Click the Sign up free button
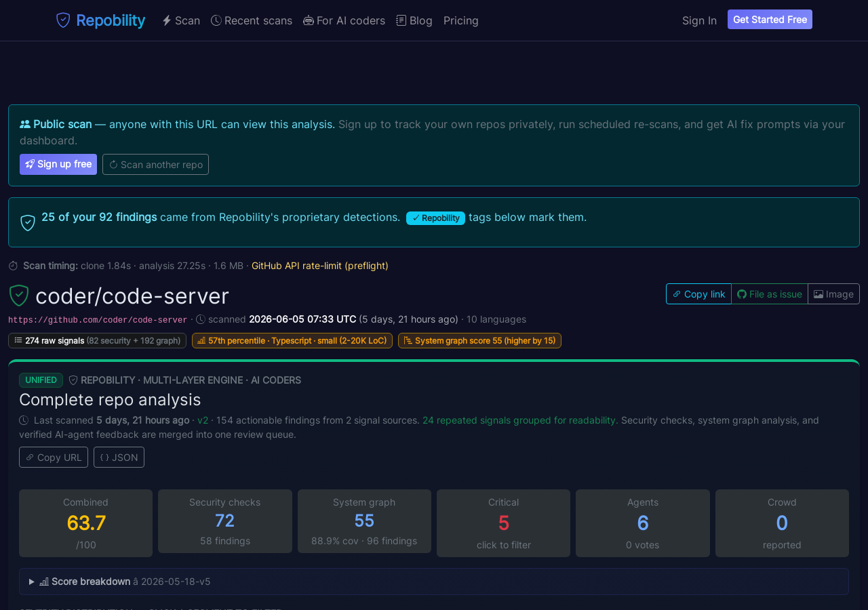 [58, 164]
